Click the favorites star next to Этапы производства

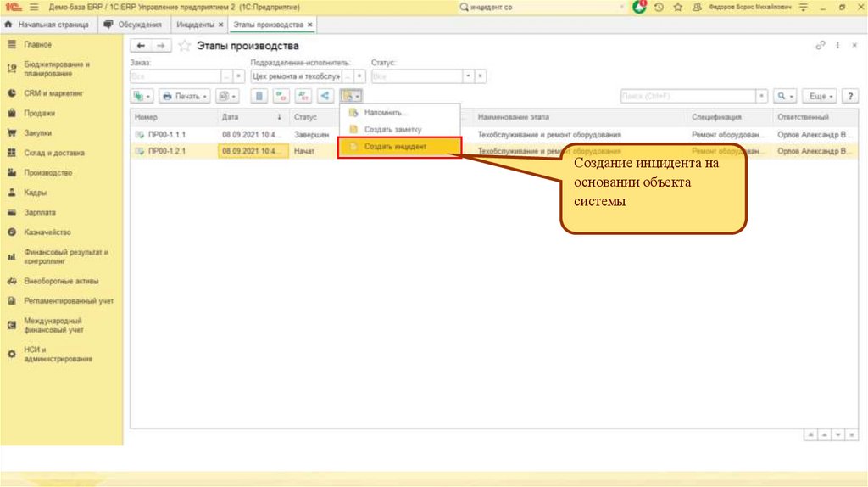pos(184,46)
